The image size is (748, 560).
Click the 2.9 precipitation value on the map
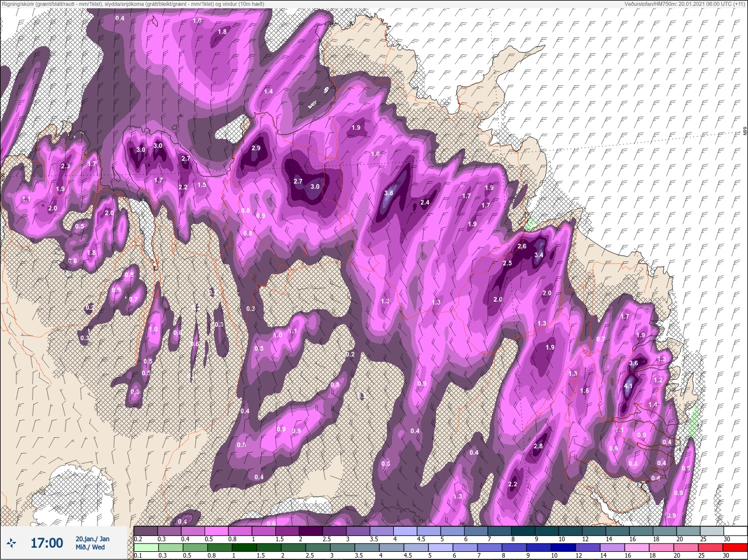[x=256, y=148]
